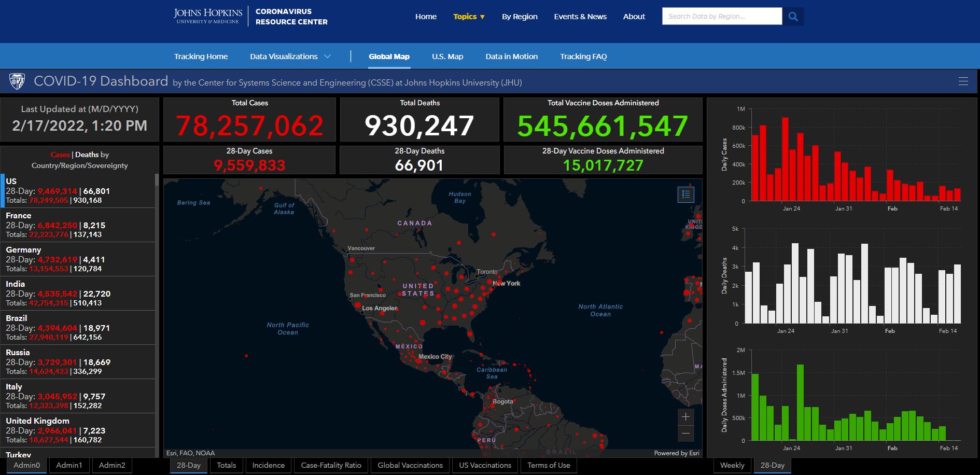The image size is (980, 475).
Task: Click the Total Deaths number 930,247
Action: pos(419,126)
